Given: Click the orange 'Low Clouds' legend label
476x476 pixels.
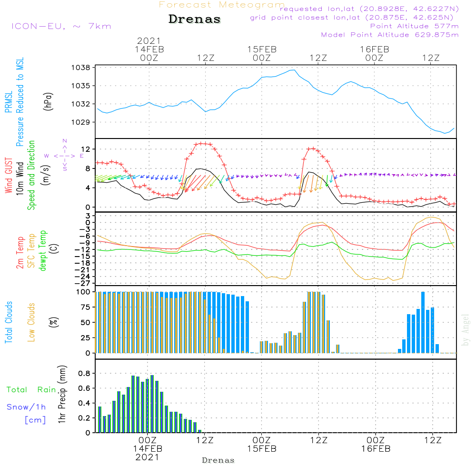Looking at the screenshot, I should click(x=31, y=322).
